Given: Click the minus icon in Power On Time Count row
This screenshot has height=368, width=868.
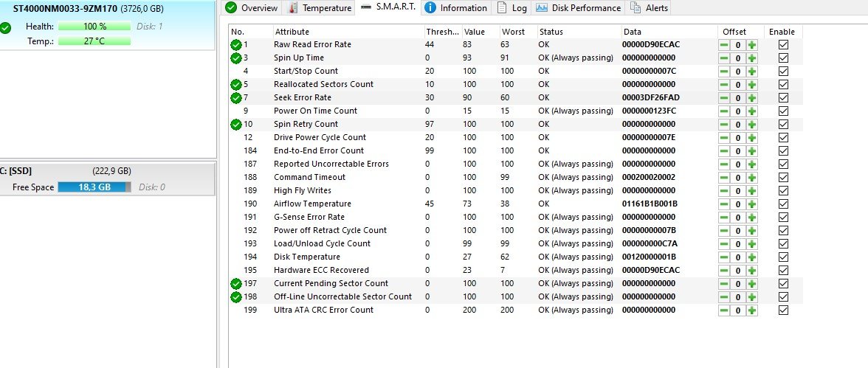Looking at the screenshot, I should (725, 111).
